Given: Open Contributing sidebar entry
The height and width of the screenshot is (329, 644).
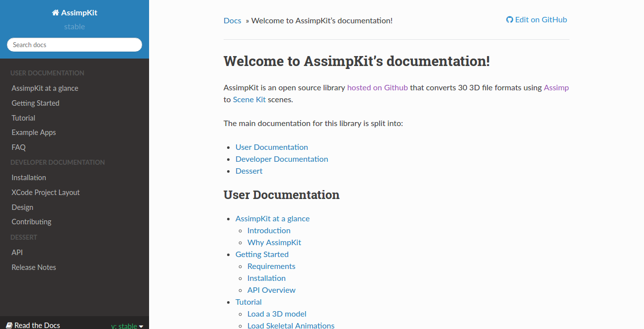Looking at the screenshot, I should pos(31,222).
